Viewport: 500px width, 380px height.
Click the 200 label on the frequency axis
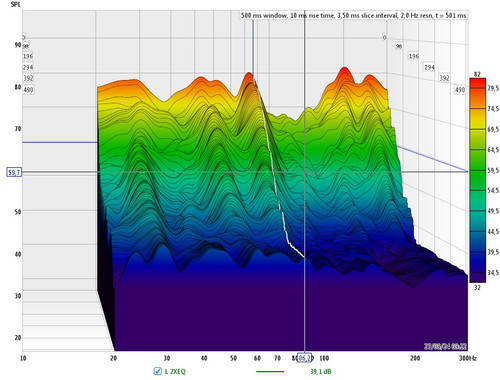(415, 358)
